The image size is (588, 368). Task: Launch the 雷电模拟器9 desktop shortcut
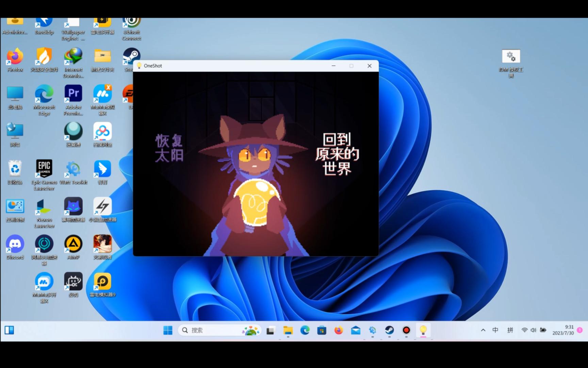pyautogui.click(x=102, y=285)
